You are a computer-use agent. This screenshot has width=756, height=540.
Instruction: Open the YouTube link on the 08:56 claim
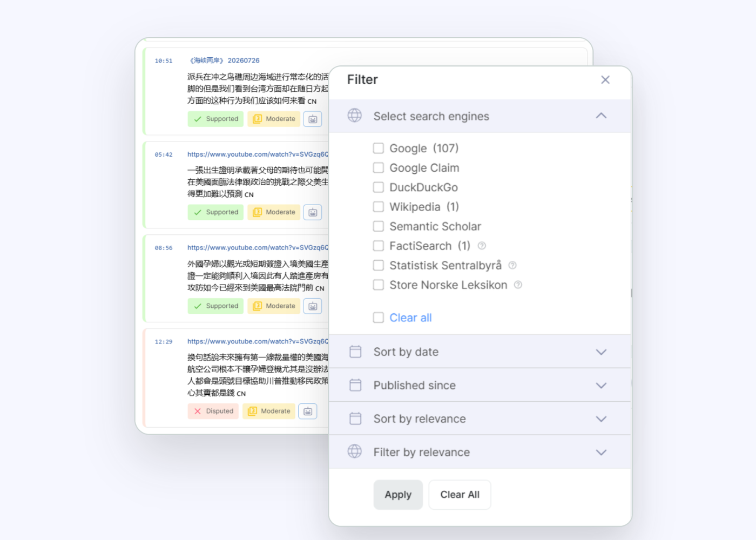pos(258,248)
